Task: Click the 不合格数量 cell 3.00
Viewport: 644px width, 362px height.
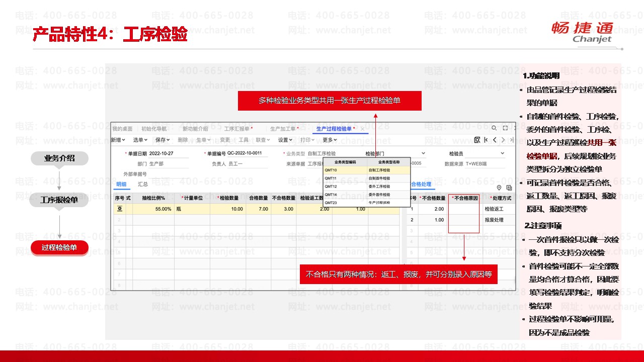Action: (x=284, y=209)
